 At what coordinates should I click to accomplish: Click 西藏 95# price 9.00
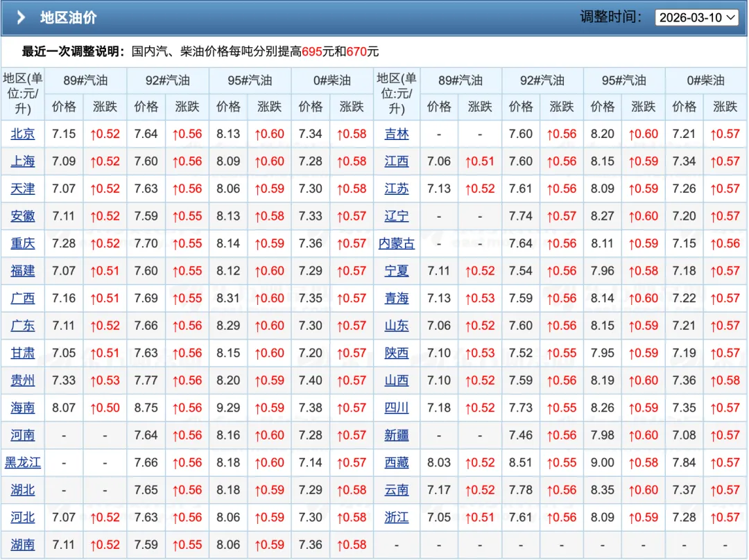click(x=603, y=462)
